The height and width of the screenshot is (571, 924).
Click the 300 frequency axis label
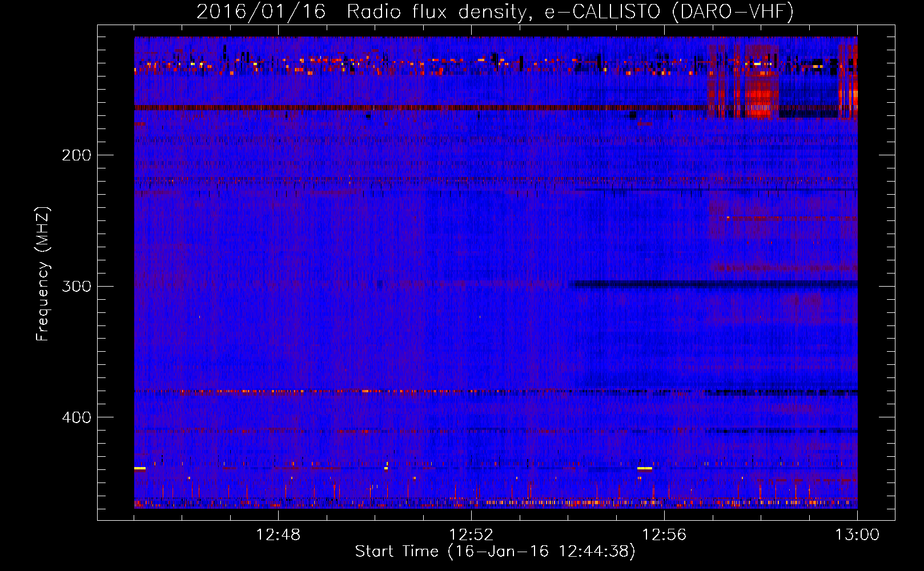point(77,286)
